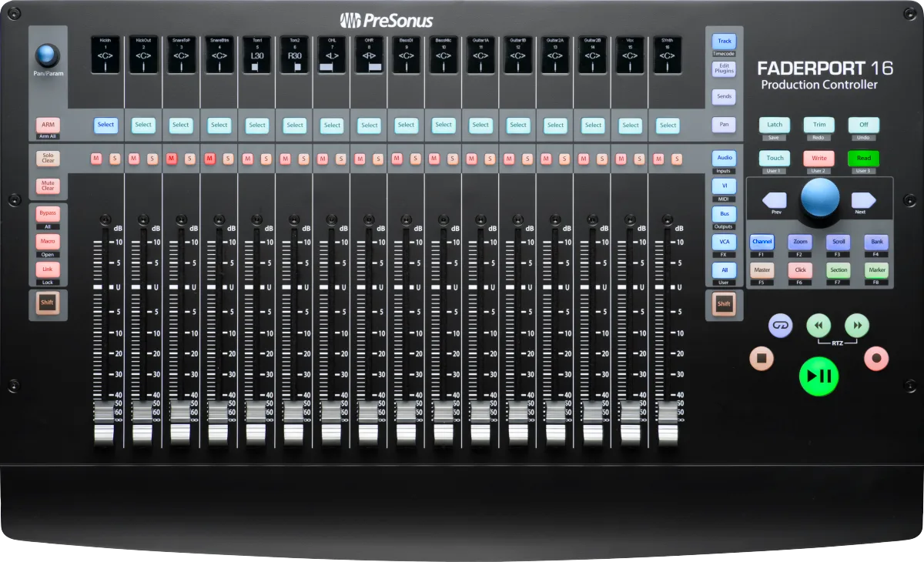924x562 pixels.
Task: Click the Sends mode button
Action: coord(724,97)
